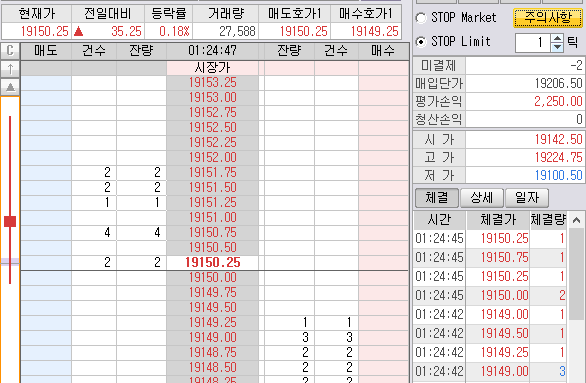Image resolution: width=586 pixels, height=383 pixels.
Task: Click the 등락률 value 0.18%
Action: coord(174,31)
